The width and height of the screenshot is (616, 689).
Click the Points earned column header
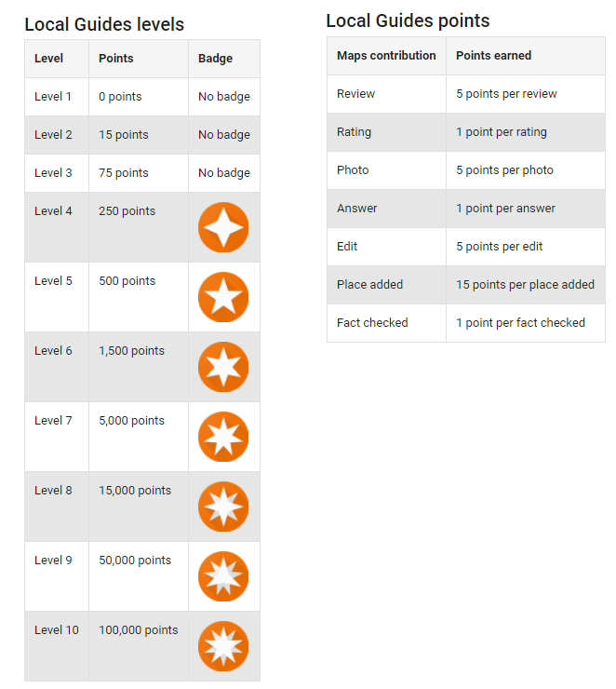(493, 56)
